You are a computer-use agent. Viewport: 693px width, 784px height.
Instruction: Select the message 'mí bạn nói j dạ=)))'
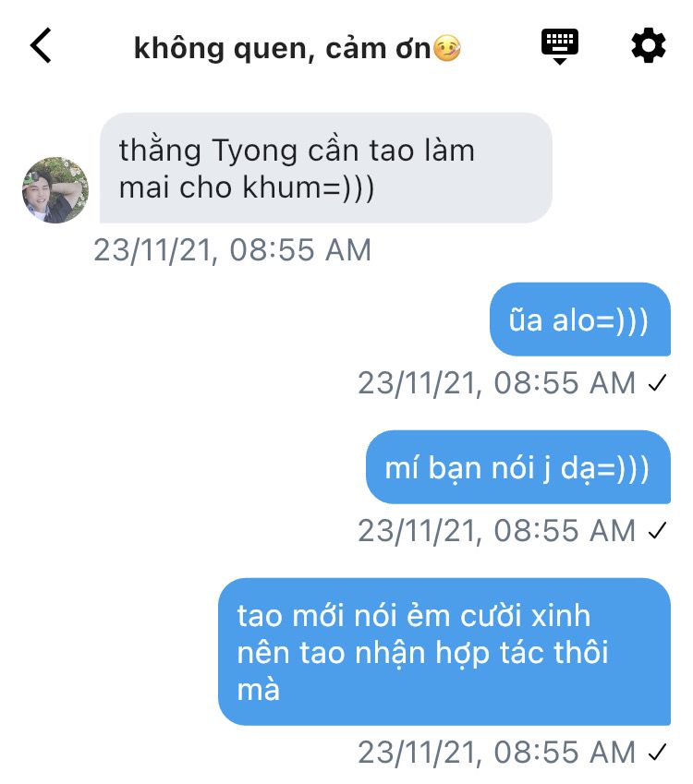pos(517,467)
